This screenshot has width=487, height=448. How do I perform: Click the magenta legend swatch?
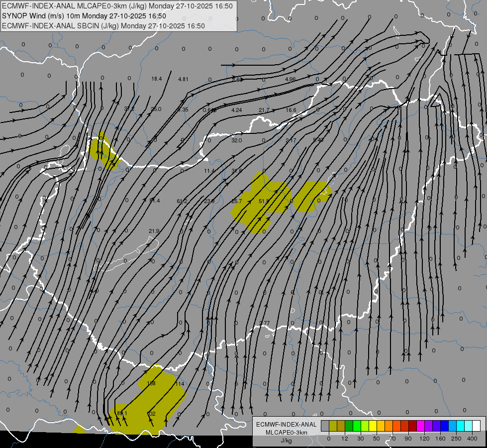coord(421,426)
